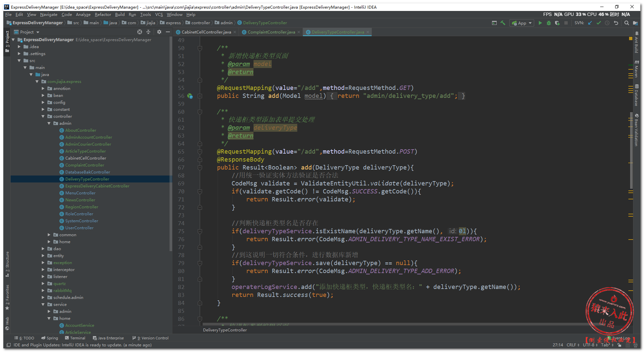Click the gutter run icon on line 56

pyautogui.click(x=190, y=96)
